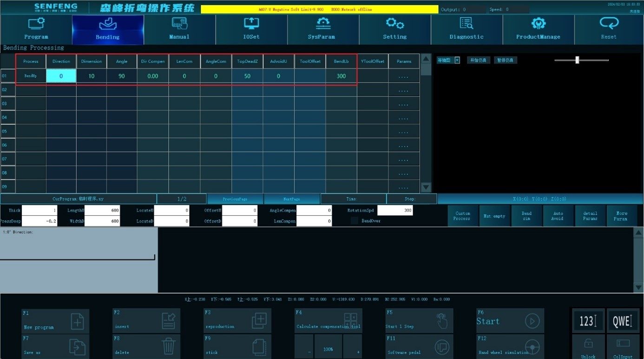Start the program with F6 Start
644x359 pixels.
click(x=510, y=321)
